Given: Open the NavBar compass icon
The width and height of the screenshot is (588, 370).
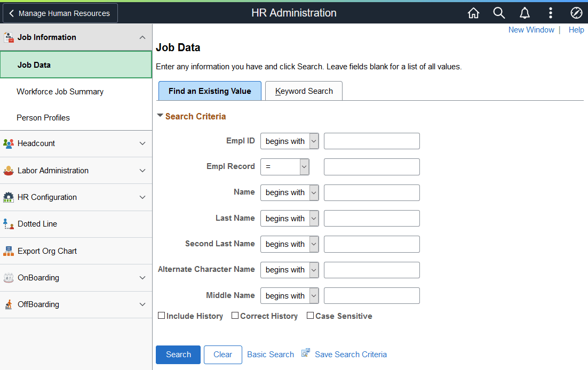Looking at the screenshot, I should [576, 13].
